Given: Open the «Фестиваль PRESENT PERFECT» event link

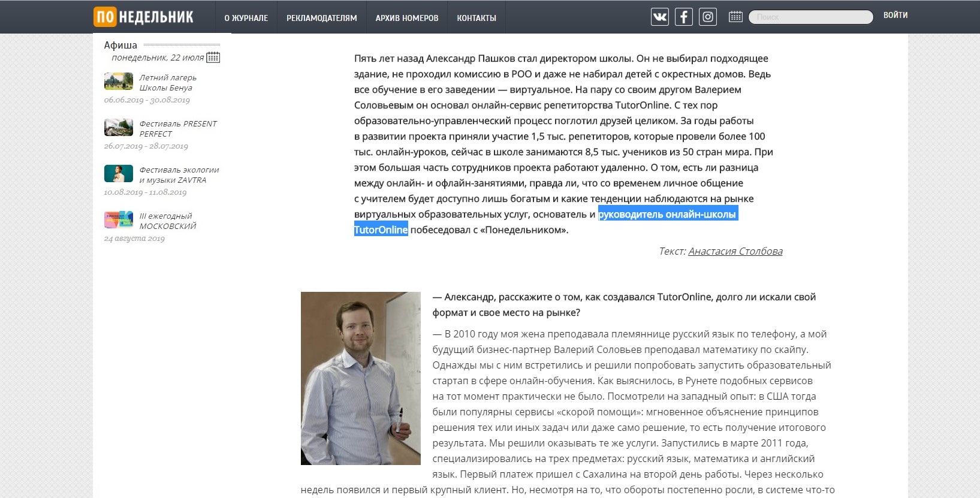Looking at the screenshot, I should coord(177,129).
